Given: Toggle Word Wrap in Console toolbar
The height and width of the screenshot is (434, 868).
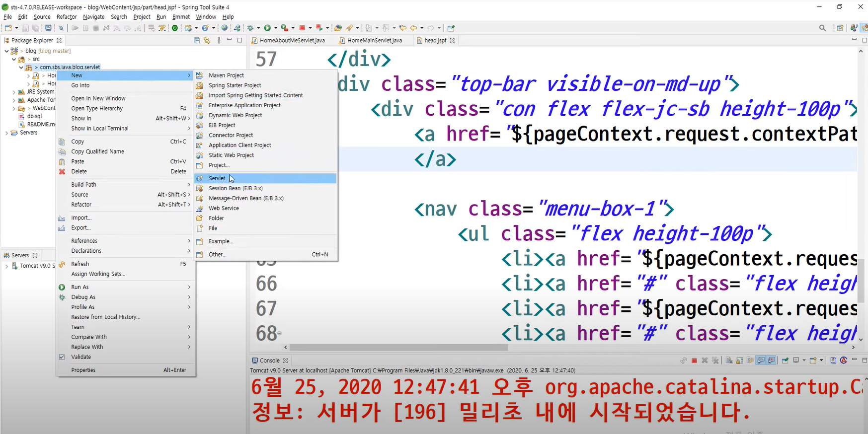Looking at the screenshot, I should pos(750,361).
